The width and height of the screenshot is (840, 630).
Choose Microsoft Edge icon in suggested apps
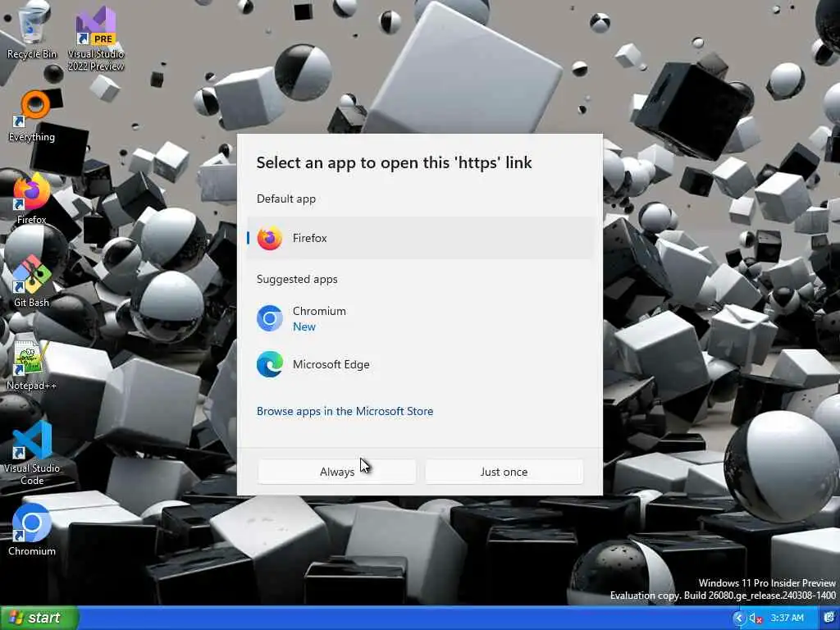pos(269,365)
